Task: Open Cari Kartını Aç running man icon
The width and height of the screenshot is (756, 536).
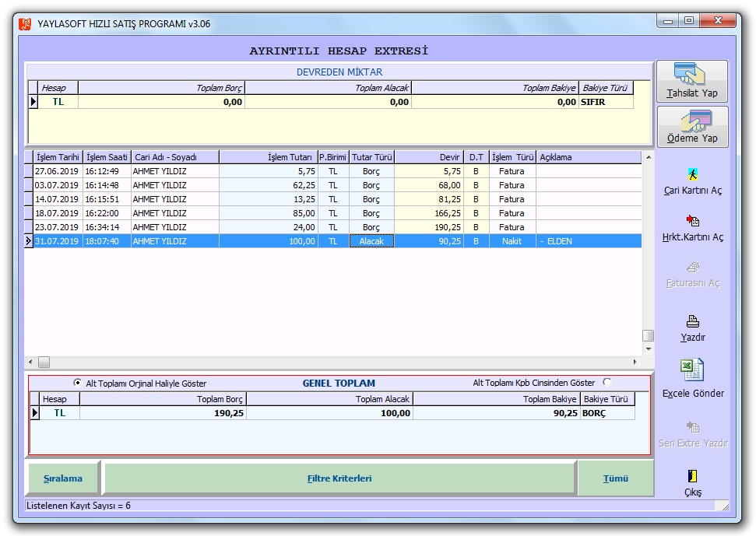Action: coord(693,174)
